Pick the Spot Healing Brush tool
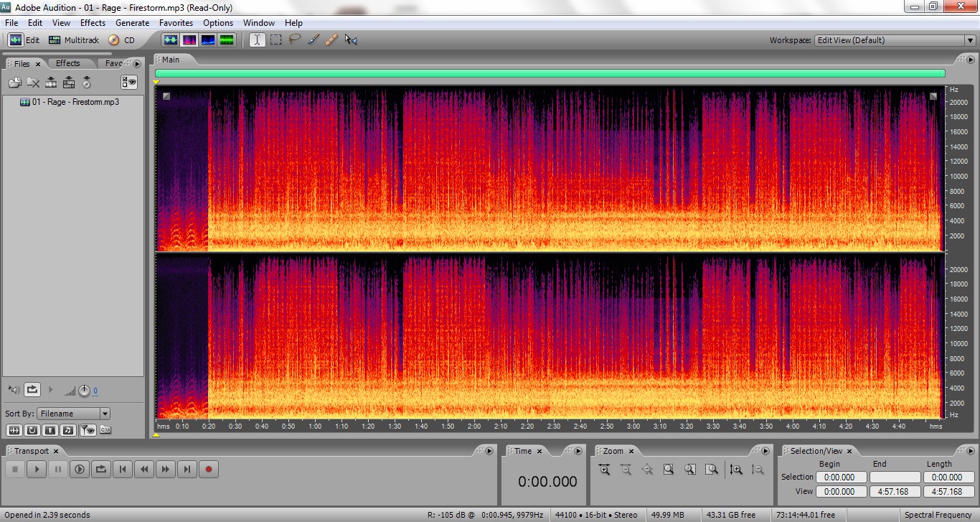This screenshot has height=522, width=980. 331,40
